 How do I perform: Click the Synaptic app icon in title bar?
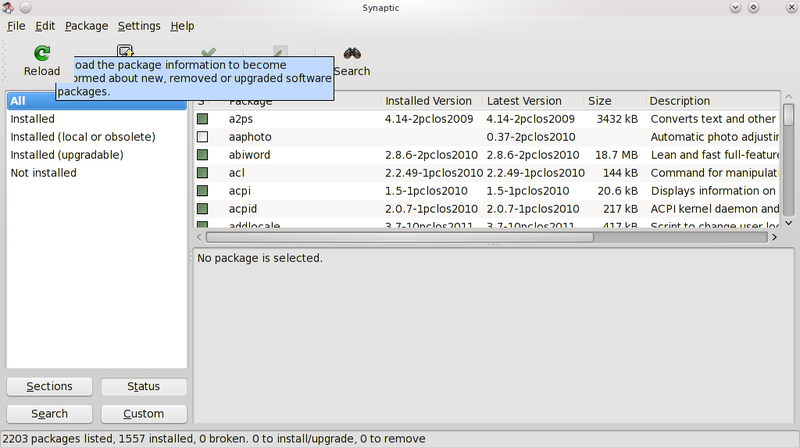point(8,8)
